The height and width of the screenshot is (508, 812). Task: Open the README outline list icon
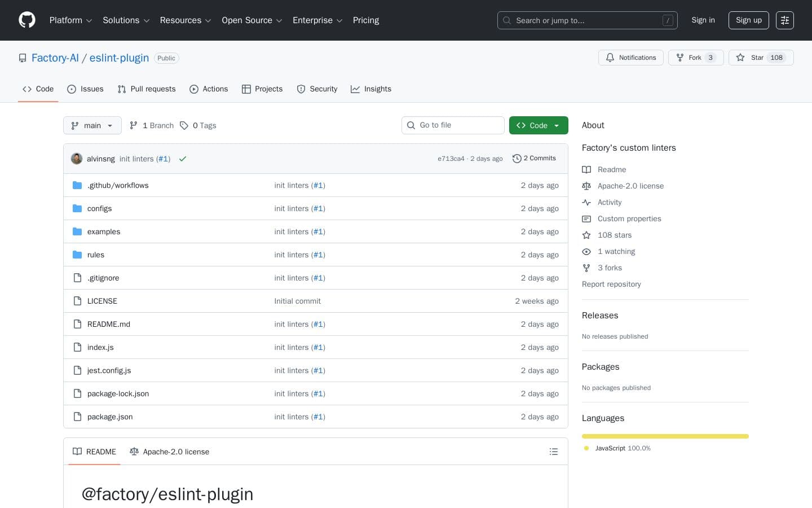coord(554,452)
